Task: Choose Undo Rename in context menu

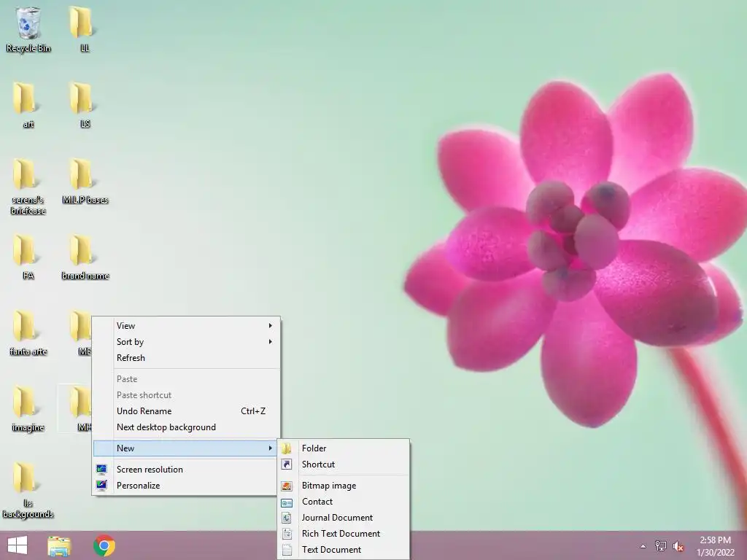Action: point(185,411)
